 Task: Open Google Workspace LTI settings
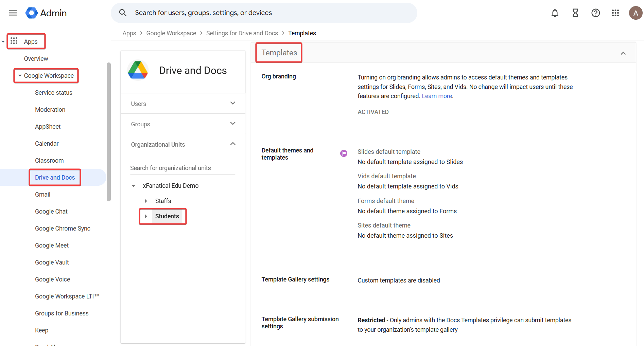(x=67, y=296)
